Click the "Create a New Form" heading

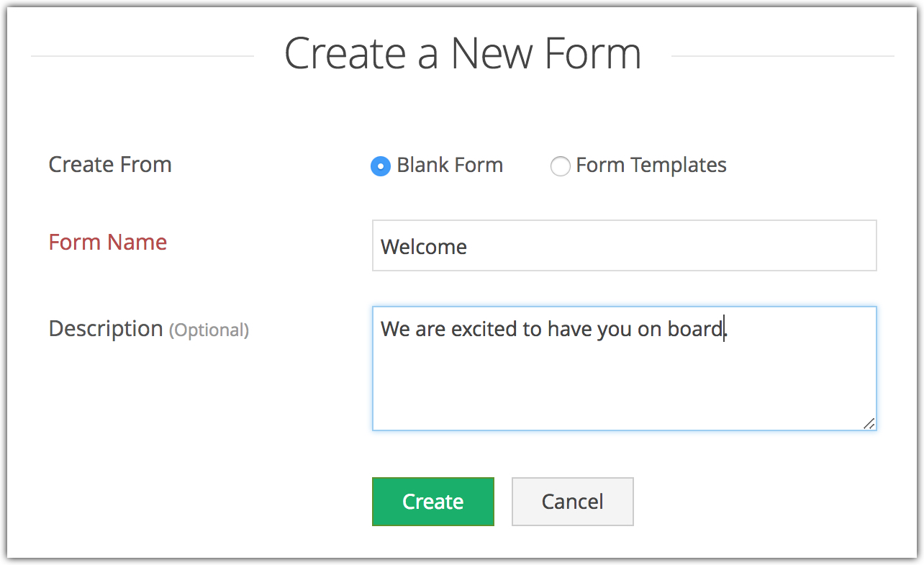[x=462, y=53]
